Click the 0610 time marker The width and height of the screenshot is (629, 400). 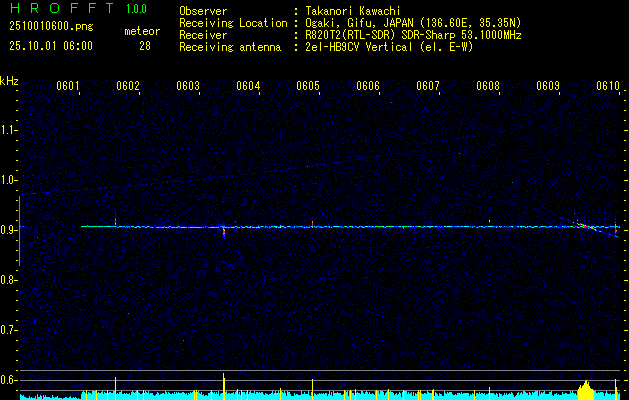tap(608, 86)
